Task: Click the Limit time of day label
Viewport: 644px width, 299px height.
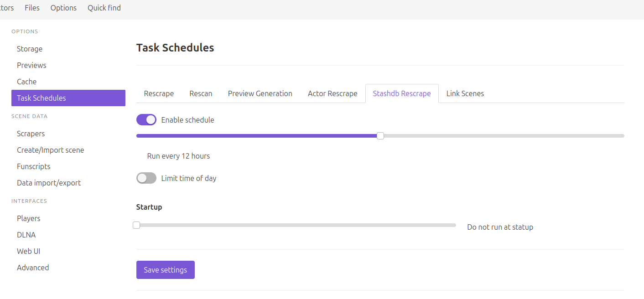Action: pyautogui.click(x=189, y=178)
